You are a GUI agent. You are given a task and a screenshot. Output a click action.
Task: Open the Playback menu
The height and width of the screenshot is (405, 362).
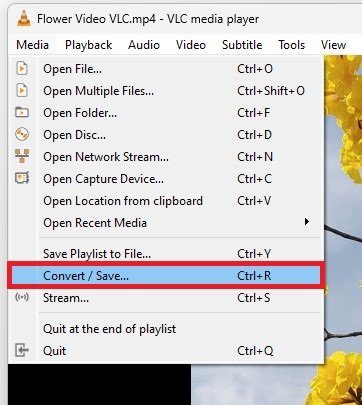point(88,45)
